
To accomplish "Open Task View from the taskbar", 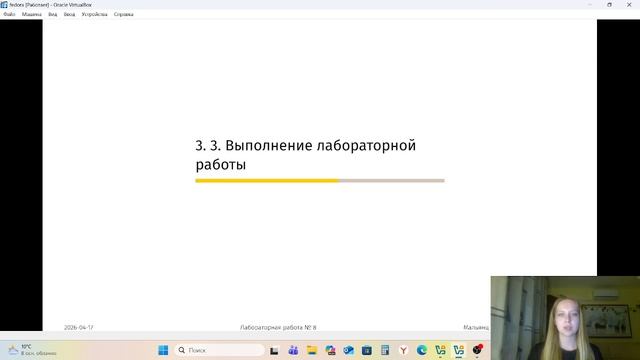I will (x=274, y=350).
